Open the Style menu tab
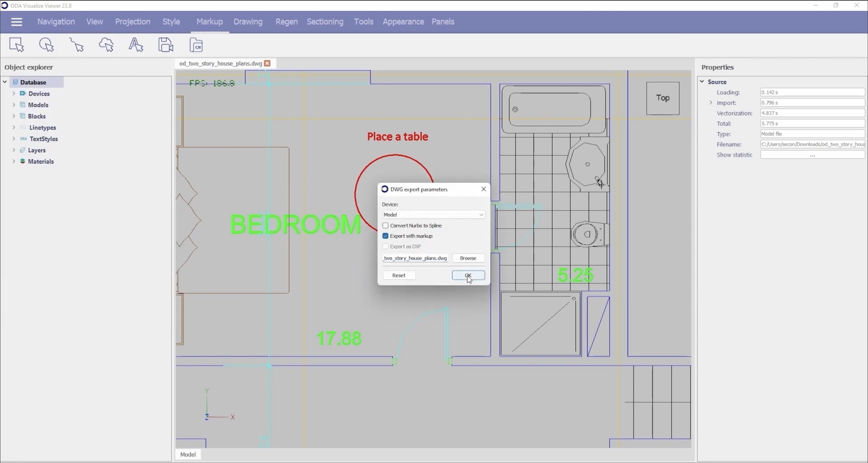Image resolution: width=868 pixels, height=463 pixels. pyautogui.click(x=171, y=22)
